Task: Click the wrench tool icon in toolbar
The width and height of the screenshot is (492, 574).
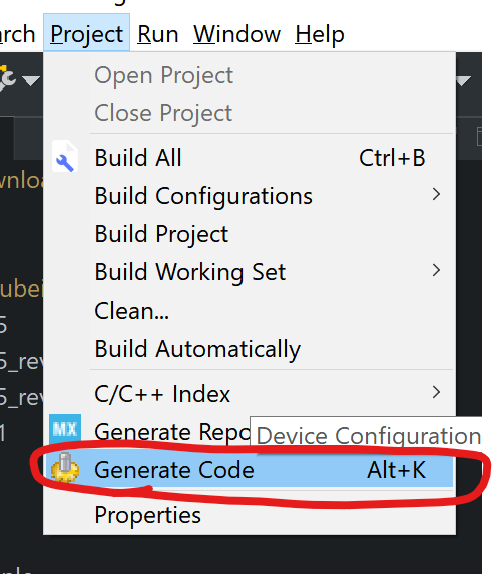Action: click(7, 78)
